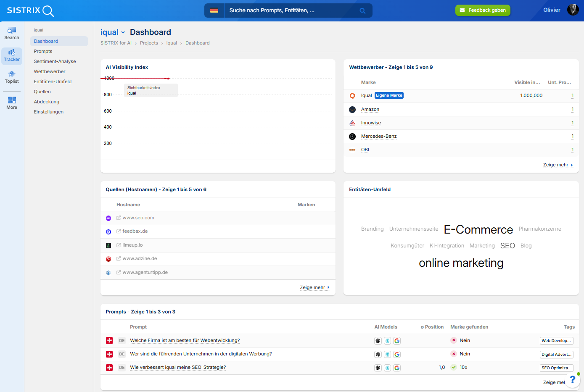Click the SISTRIX logo

(30, 11)
